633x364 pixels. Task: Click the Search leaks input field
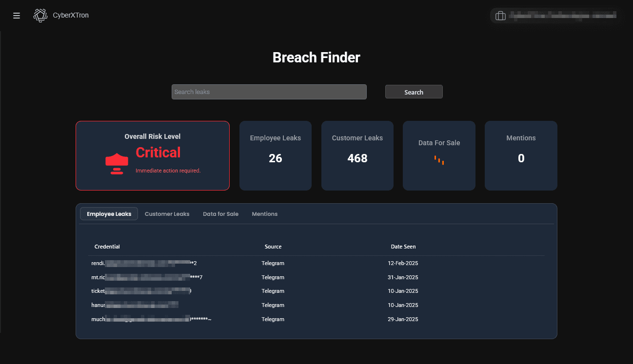pos(269,92)
